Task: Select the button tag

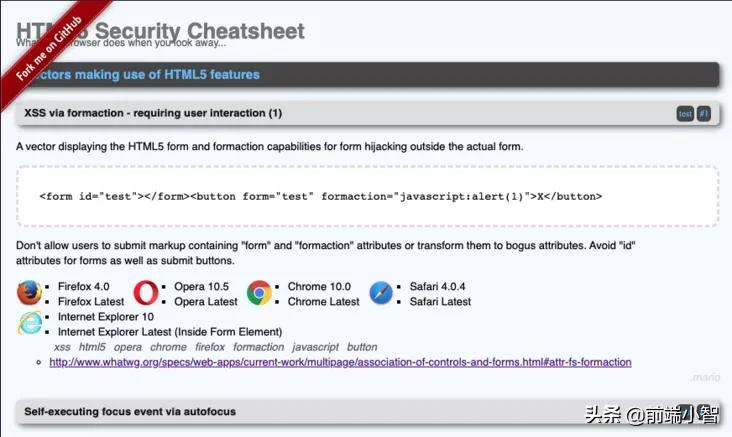Action: click(362, 347)
